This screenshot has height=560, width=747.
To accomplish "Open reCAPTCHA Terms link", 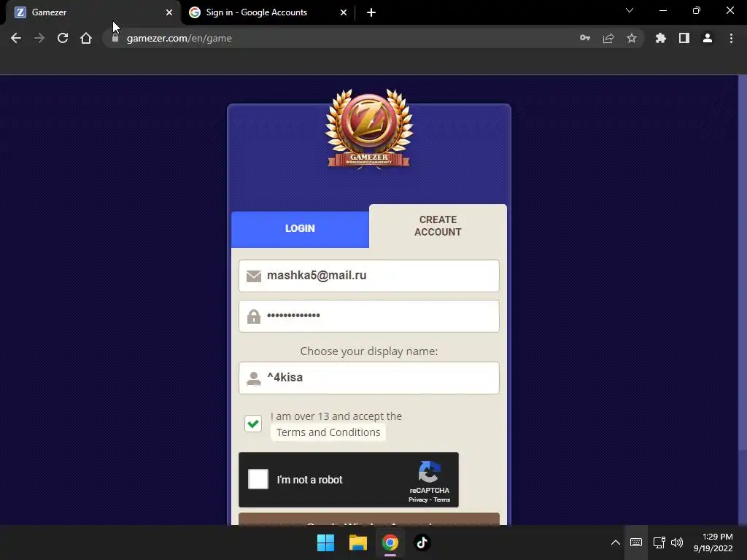I will (441, 500).
